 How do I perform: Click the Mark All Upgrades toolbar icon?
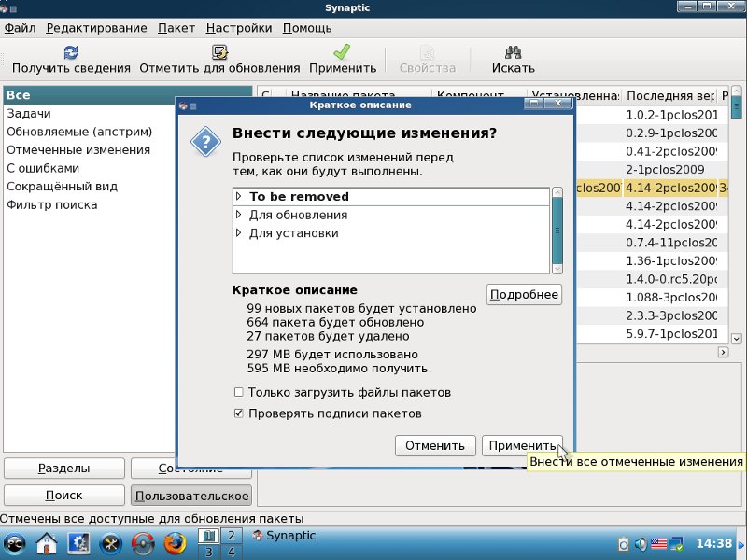[x=219, y=52]
